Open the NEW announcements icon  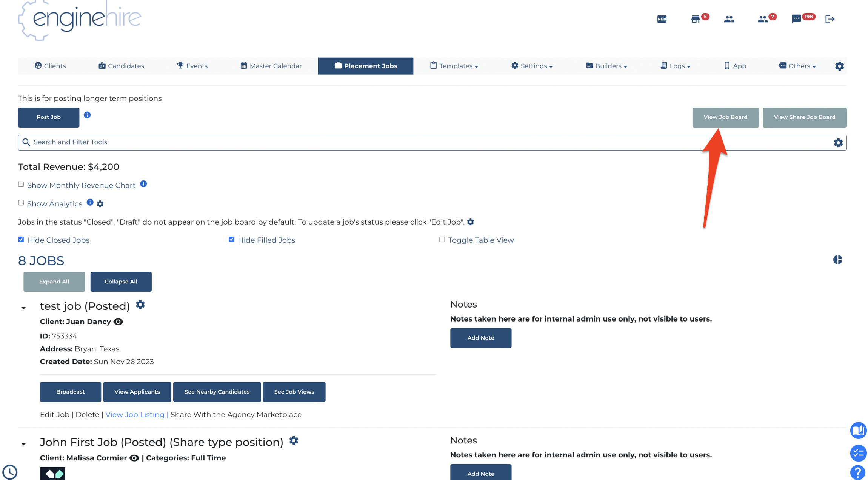662,19
